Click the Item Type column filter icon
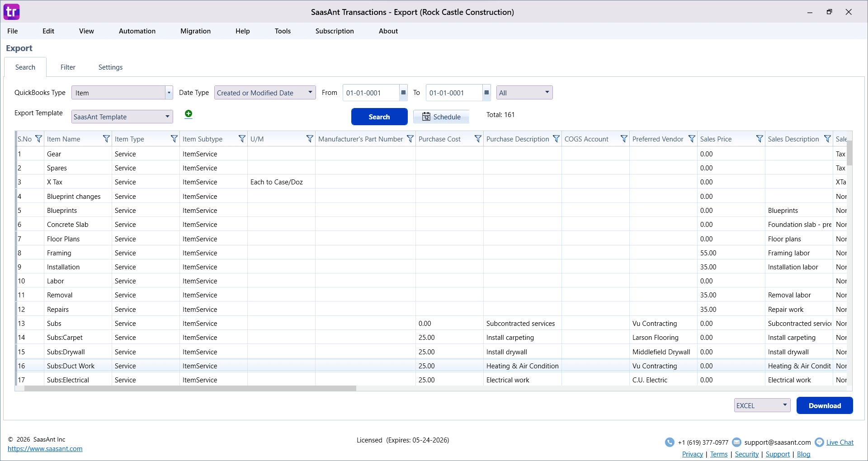 pyautogui.click(x=174, y=139)
